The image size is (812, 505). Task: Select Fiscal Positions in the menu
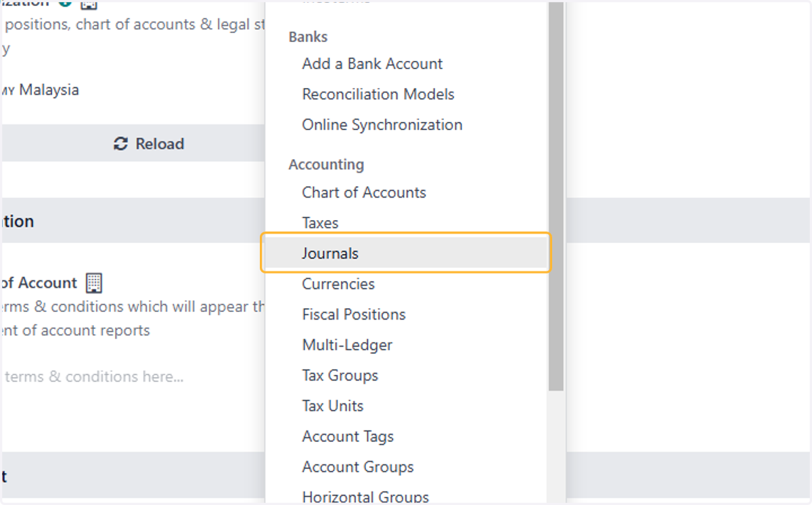coord(354,314)
